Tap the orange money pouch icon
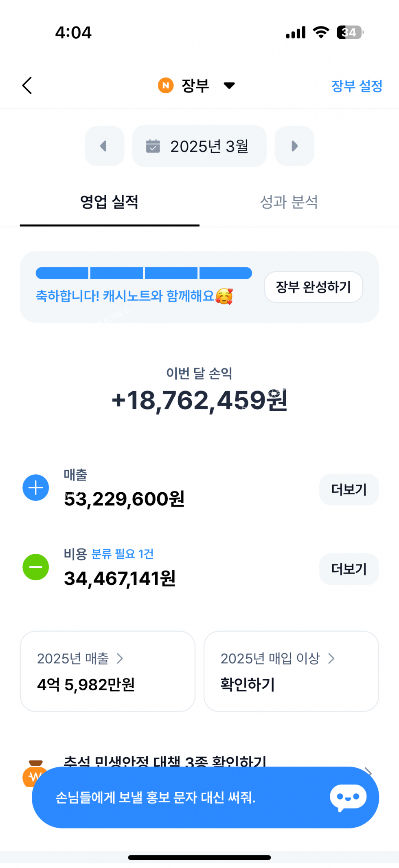This screenshot has height=868, width=399. click(33, 771)
